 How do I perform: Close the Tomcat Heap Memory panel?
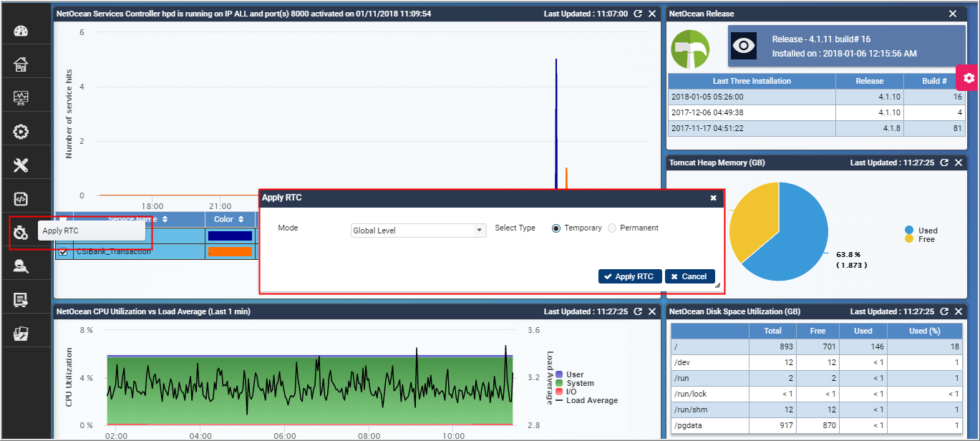point(959,163)
